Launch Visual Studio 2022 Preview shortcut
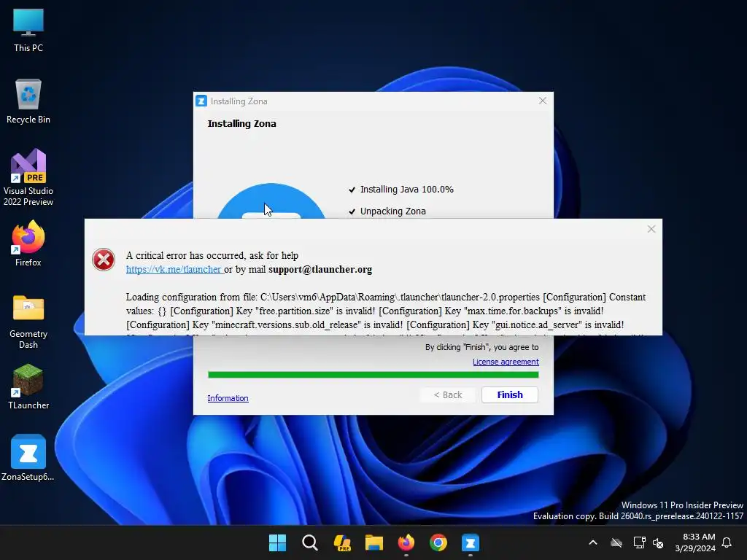 point(28,177)
